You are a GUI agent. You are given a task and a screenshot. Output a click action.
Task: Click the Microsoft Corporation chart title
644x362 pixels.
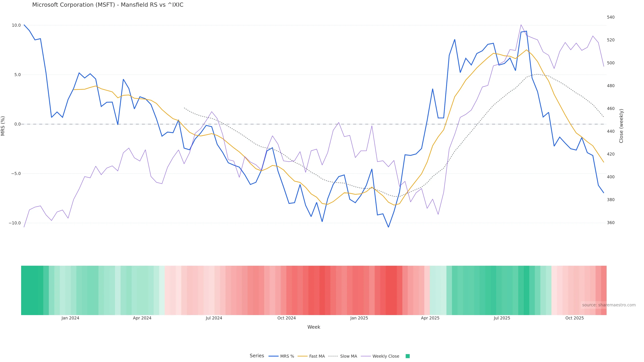[108, 5]
